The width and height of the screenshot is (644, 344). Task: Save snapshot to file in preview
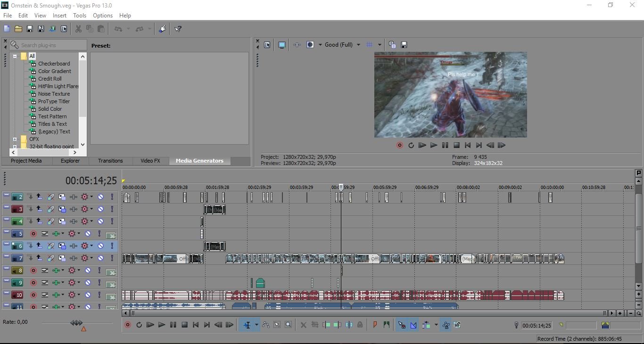tap(404, 45)
